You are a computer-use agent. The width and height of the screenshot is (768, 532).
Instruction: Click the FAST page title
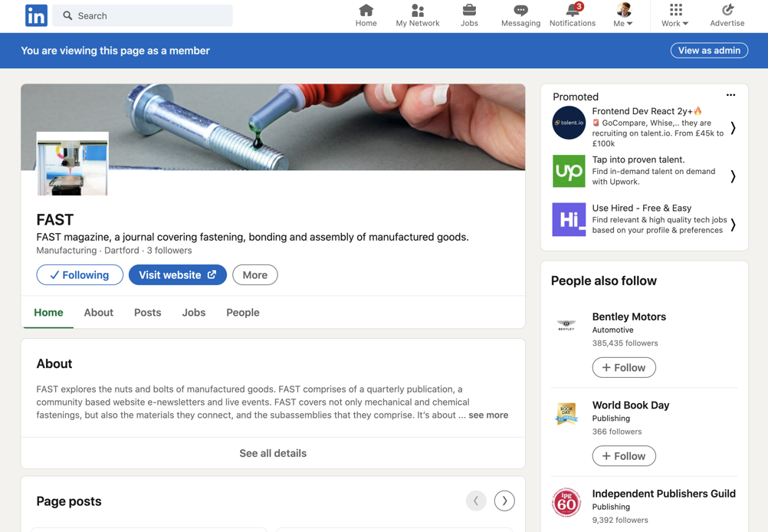tap(55, 219)
